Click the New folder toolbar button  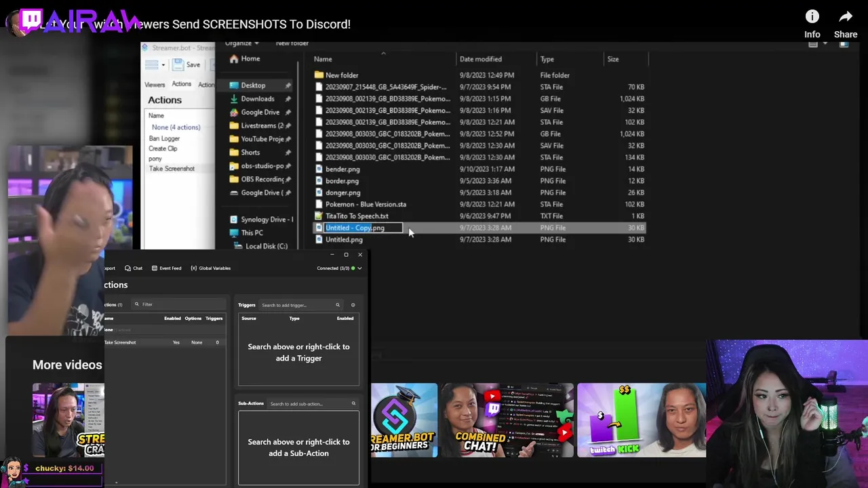pos(292,43)
